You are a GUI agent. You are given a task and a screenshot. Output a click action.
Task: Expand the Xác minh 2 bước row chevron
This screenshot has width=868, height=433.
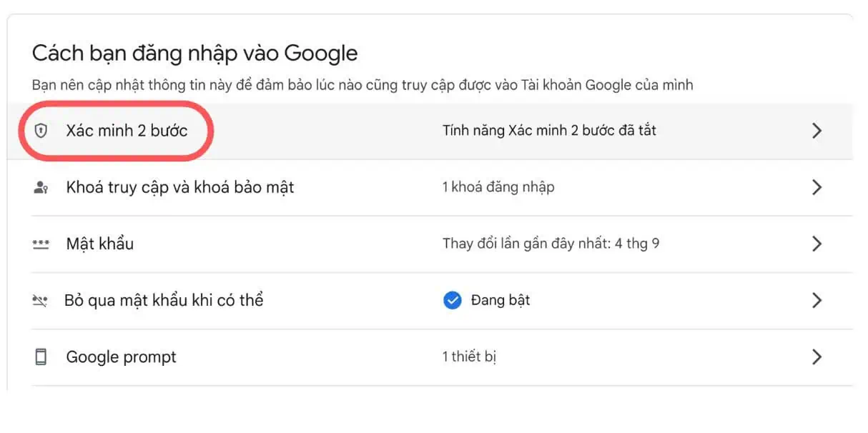[817, 131]
